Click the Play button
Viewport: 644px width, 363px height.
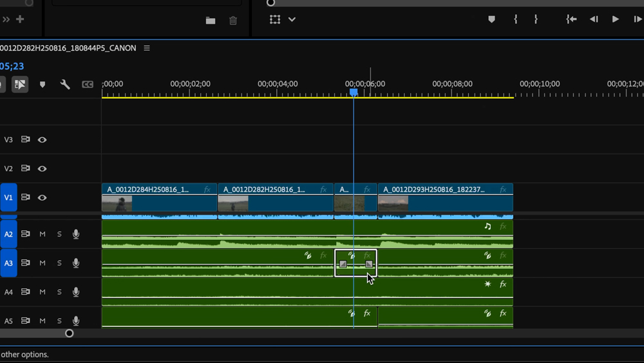point(615,19)
